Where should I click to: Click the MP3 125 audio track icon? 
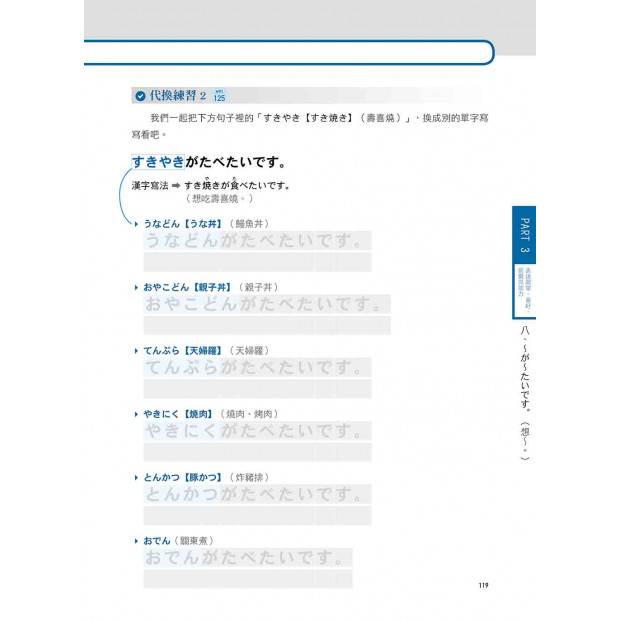point(219,95)
